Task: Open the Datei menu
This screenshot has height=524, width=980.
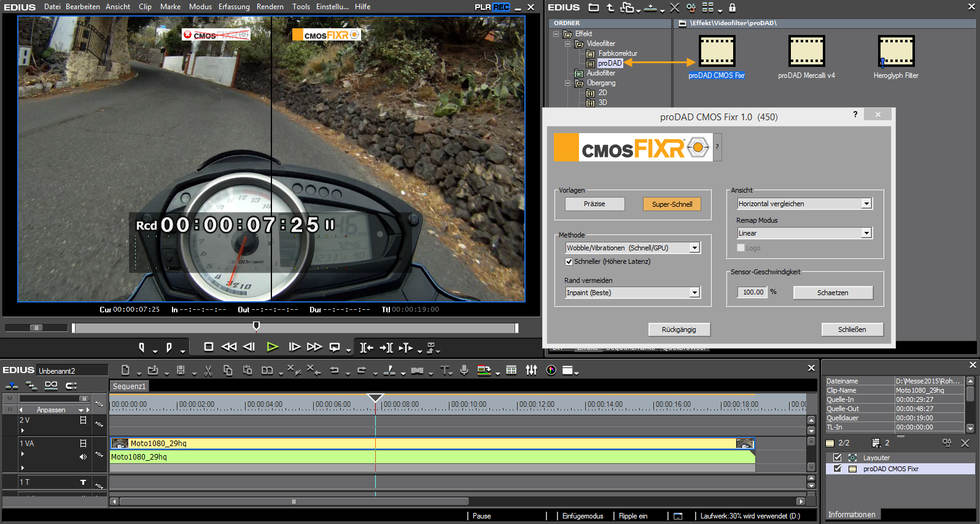Action: (52, 7)
